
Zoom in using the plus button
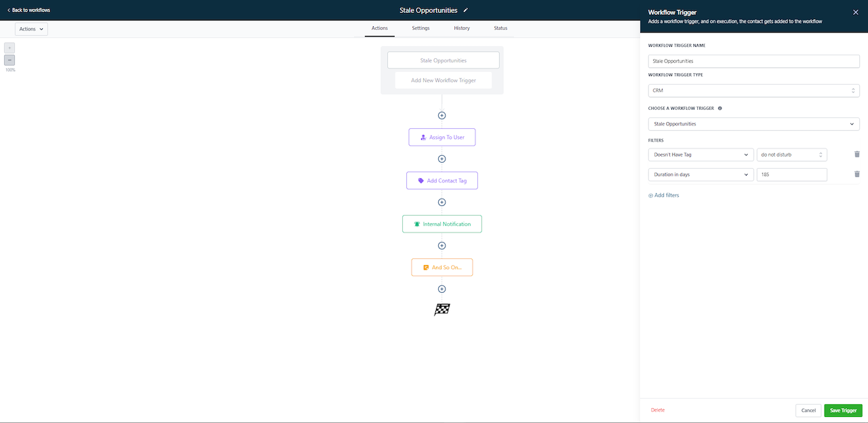[x=9, y=48]
